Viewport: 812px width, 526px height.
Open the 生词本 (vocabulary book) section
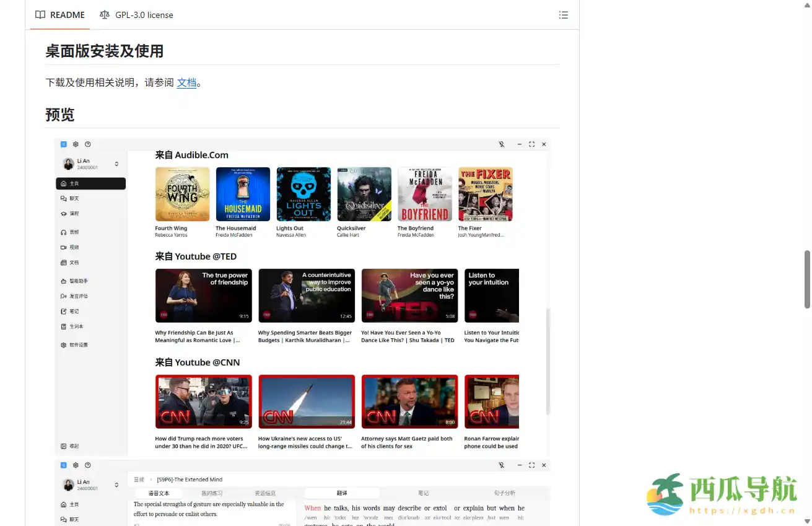[74, 326]
